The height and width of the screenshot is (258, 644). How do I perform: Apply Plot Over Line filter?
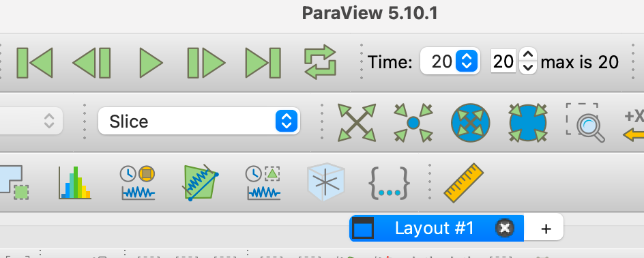coord(200,183)
